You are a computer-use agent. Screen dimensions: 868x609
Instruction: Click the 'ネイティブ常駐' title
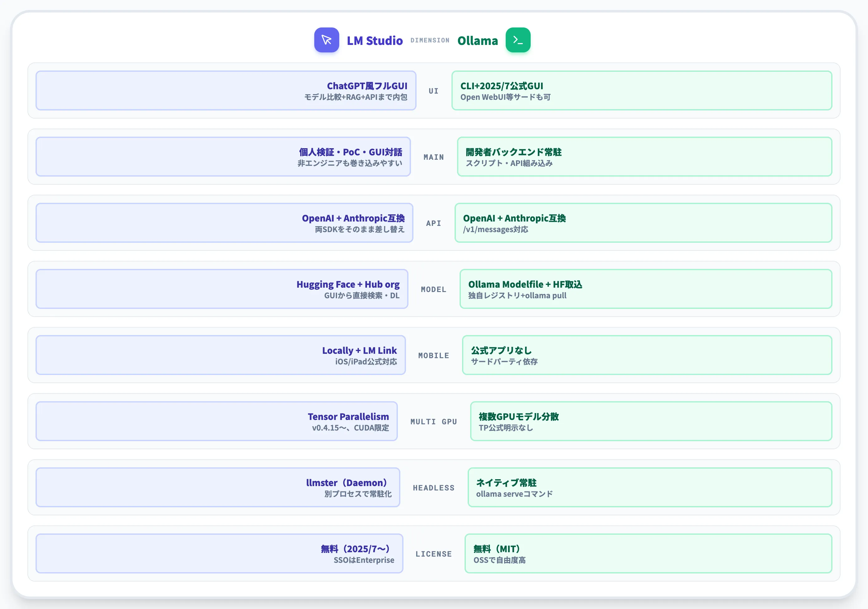click(x=506, y=483)
